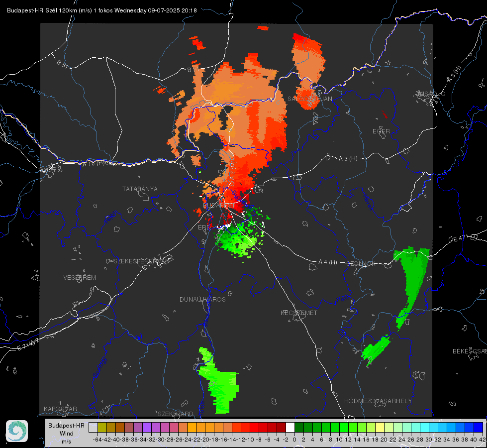Click the BUDAPEST city label

[219, 206]
